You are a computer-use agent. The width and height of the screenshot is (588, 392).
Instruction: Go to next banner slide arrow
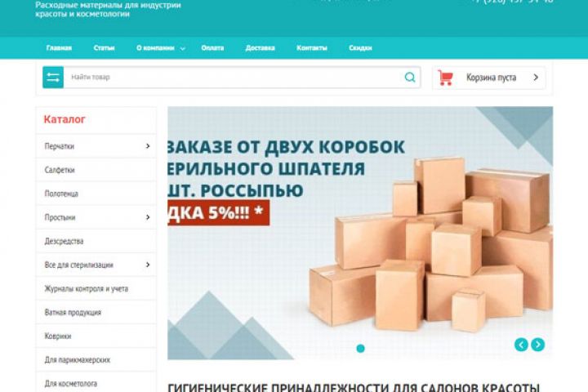[x=537, y=345]
